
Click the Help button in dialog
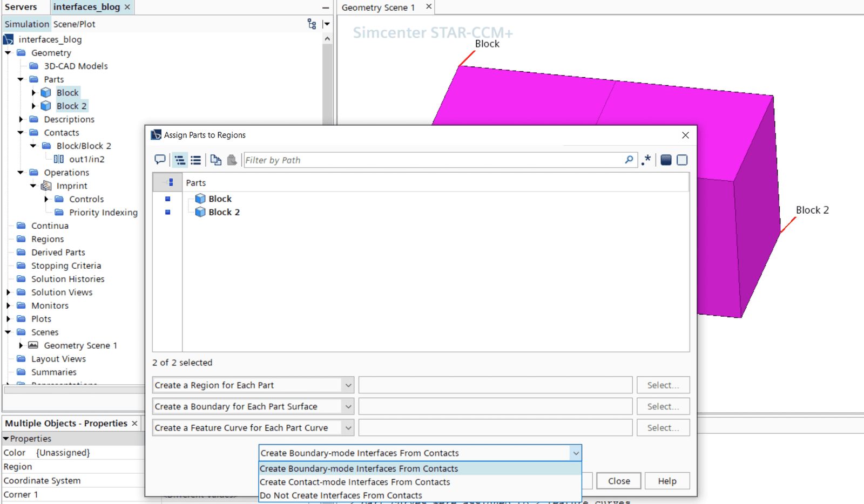click(x=667, y=481)
